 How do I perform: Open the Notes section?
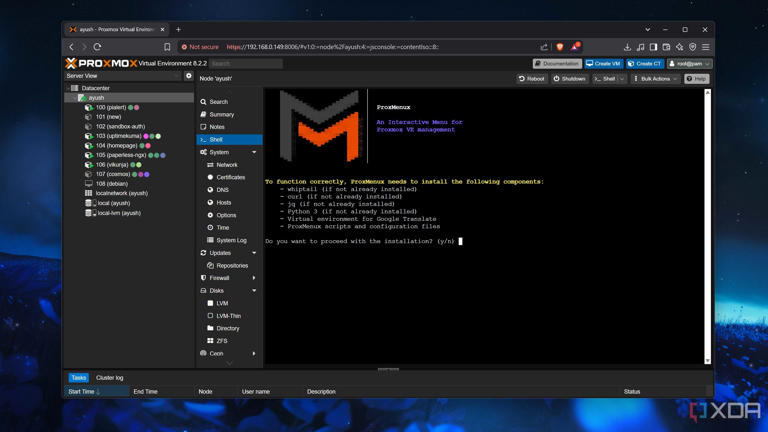217,127
